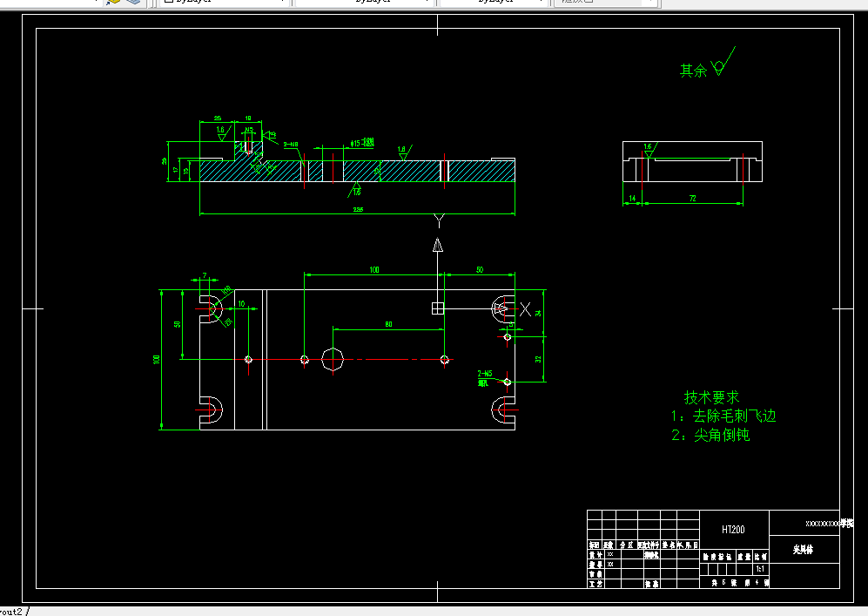The width and height of the screenshot is (868, 616).
Task: Click the 夹具体 part name in title block
Action: click(x=803, y=550)
